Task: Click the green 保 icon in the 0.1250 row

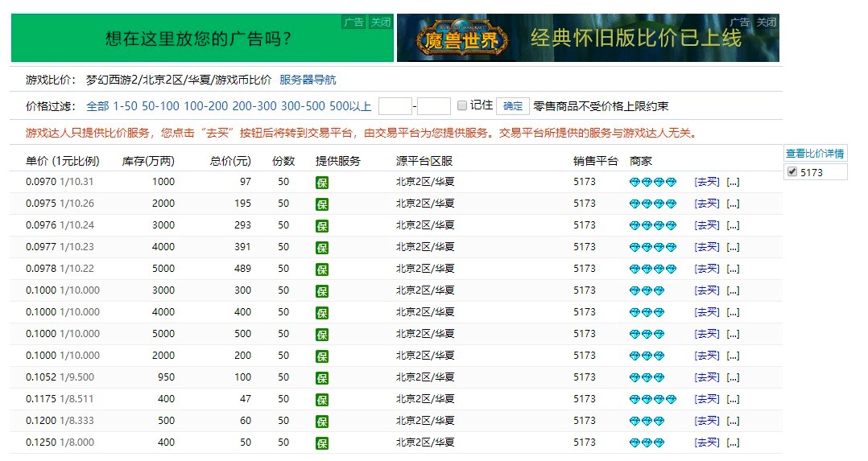Action: 322,443
